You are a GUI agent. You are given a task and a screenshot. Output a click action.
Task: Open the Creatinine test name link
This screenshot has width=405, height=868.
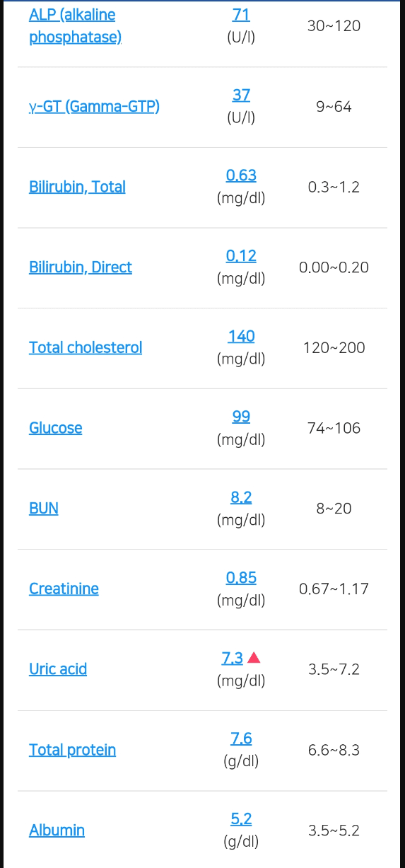pos(64,589)
